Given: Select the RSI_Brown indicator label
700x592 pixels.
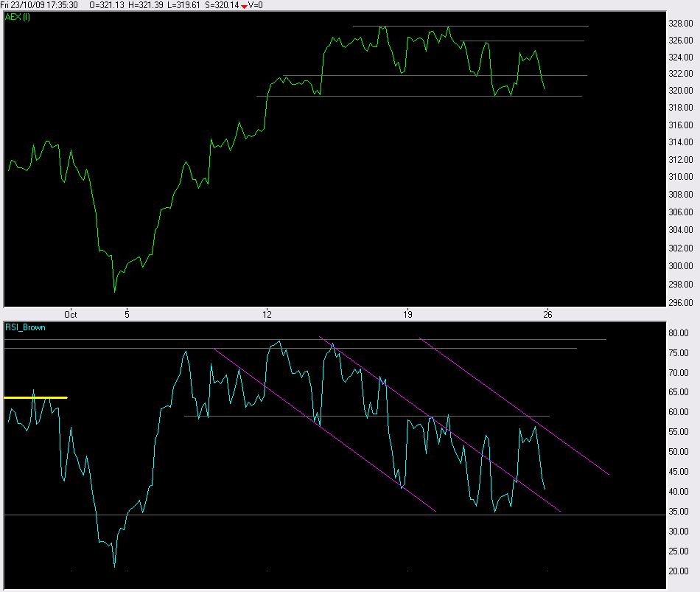Looking at the screenshot, I should click(26, 327).
